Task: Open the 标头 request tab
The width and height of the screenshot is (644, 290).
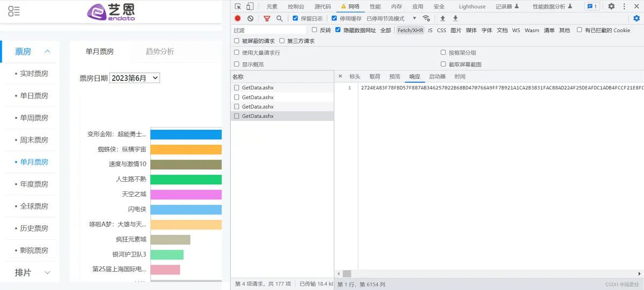Action: [x=355, y=77]
